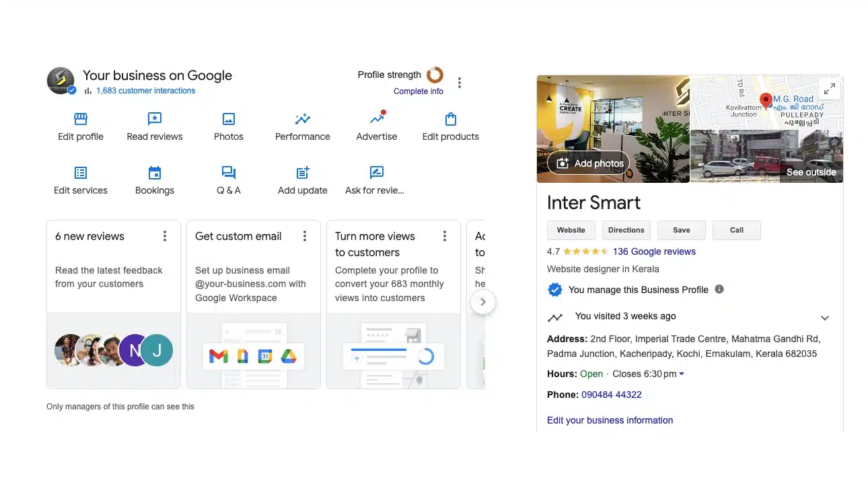Image resolution: width=868 pixels, height=484 pixels.
Task: Open 1,683 customer interactions link
Action: 146,91
